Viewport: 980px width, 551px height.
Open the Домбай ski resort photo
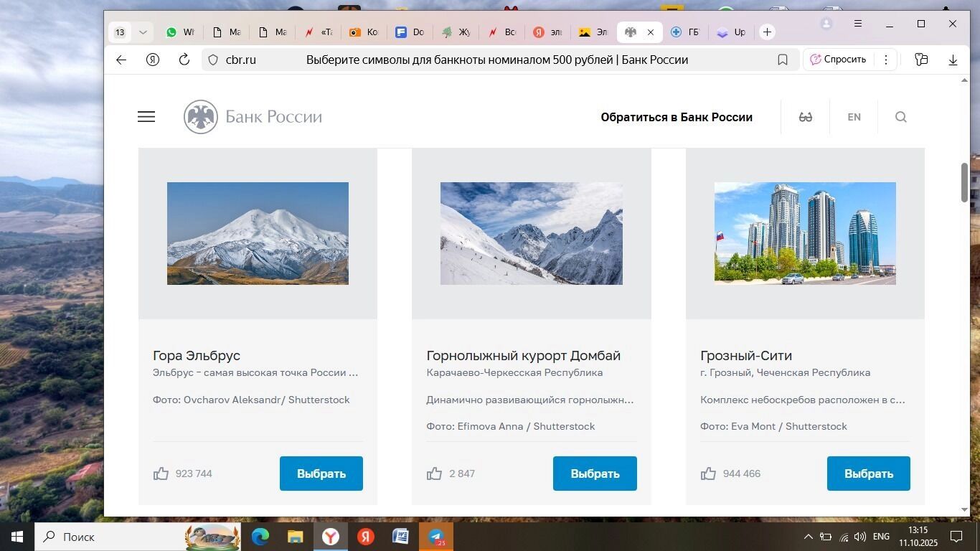[531, 233]
